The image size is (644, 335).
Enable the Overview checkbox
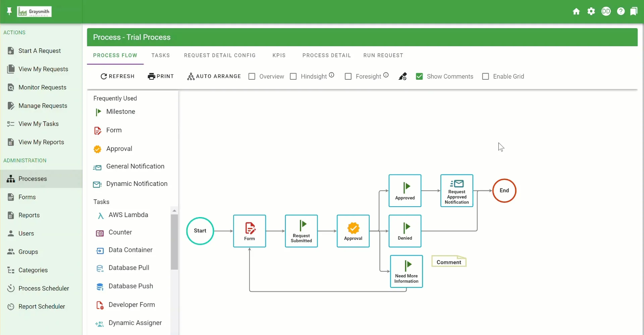point(252,77)
